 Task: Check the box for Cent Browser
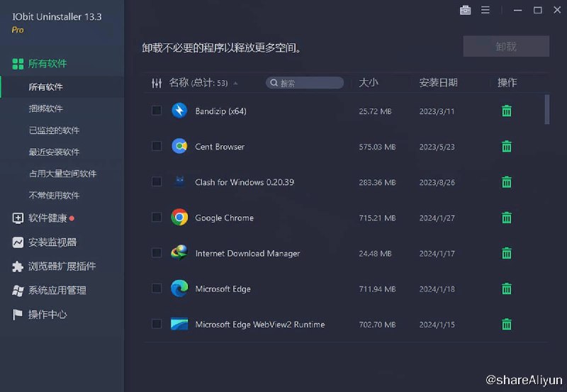[157, 147]
